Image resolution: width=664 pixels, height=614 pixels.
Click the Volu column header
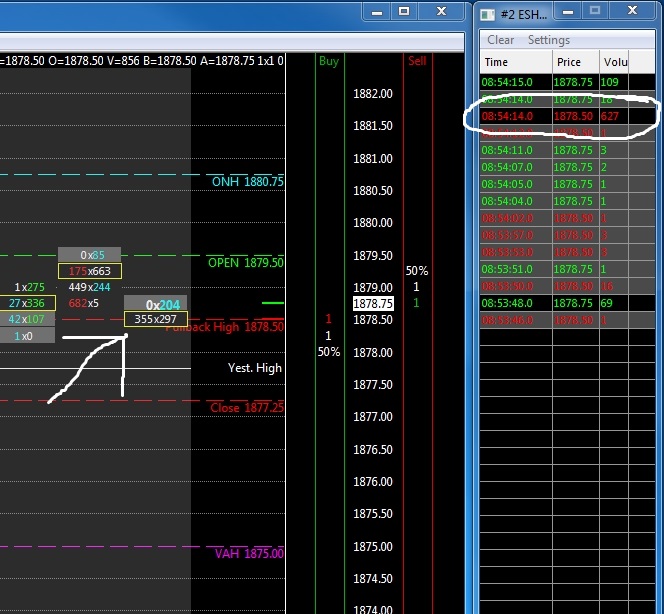(614, 62)
